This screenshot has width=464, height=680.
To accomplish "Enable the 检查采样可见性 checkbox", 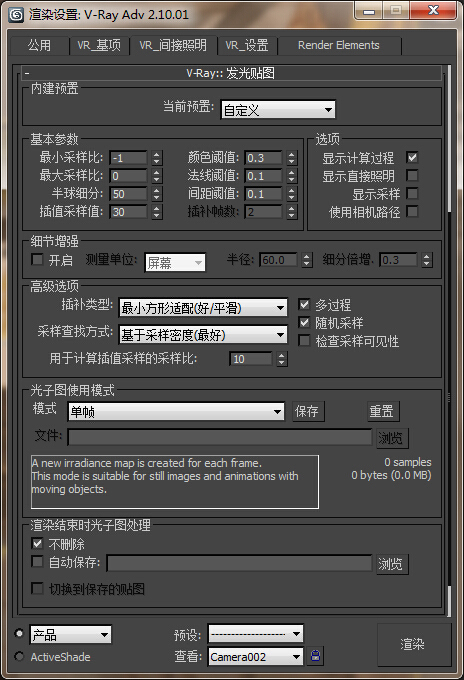I will coord(304,341).
